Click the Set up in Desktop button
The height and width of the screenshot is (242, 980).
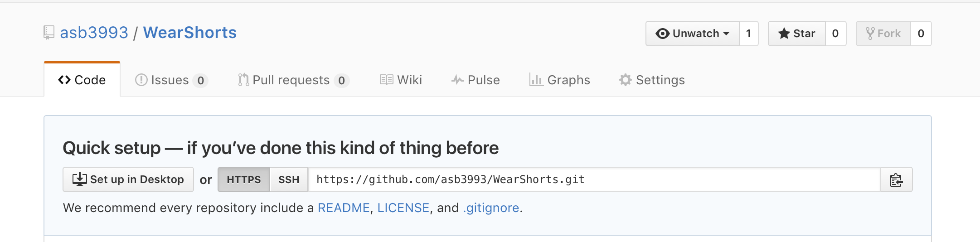(x=128, y=179)
